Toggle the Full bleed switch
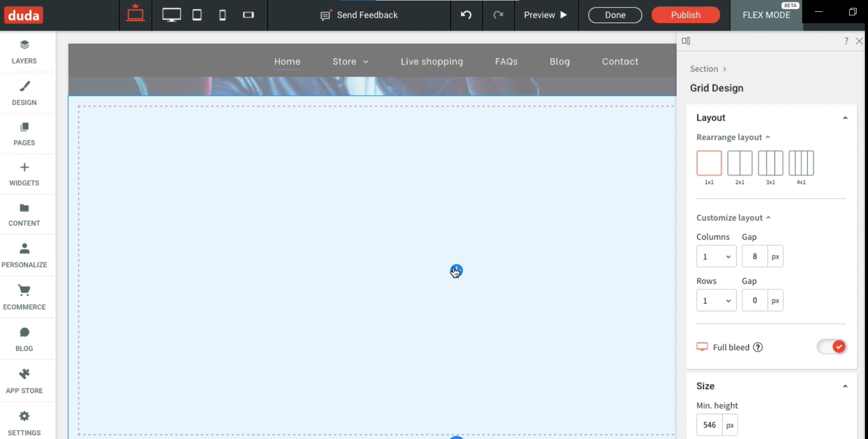Viewport: 868px width, 439px height. (x=832, y=347)
